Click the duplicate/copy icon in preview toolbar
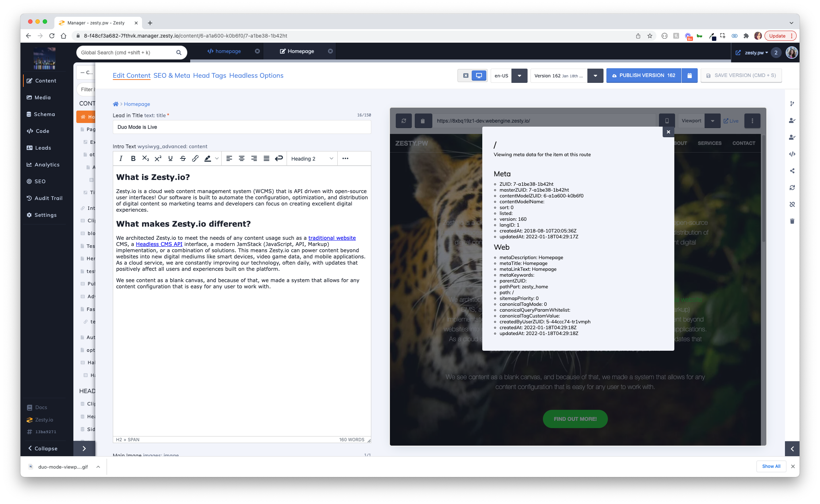Screen dimensions: 820x504 (421, 120)
